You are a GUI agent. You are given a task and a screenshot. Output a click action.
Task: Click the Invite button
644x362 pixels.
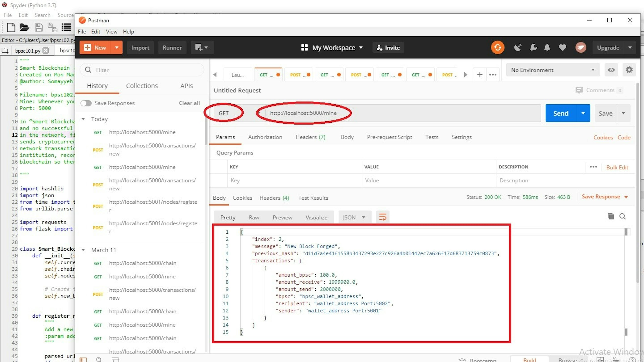pyautogui.click(x=388, y=47)
